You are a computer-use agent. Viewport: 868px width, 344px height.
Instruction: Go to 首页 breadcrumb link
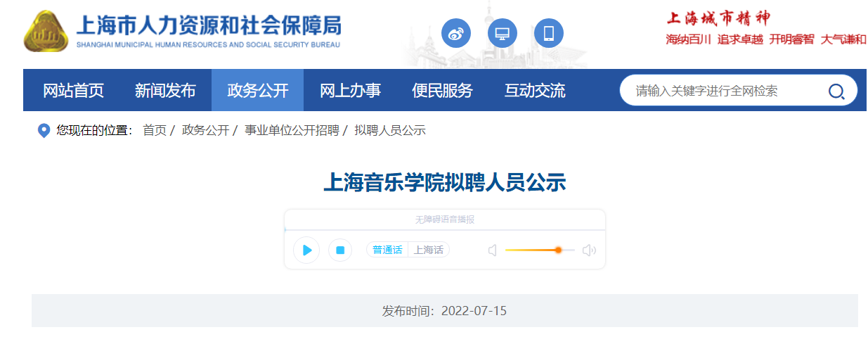coord(155,131)
